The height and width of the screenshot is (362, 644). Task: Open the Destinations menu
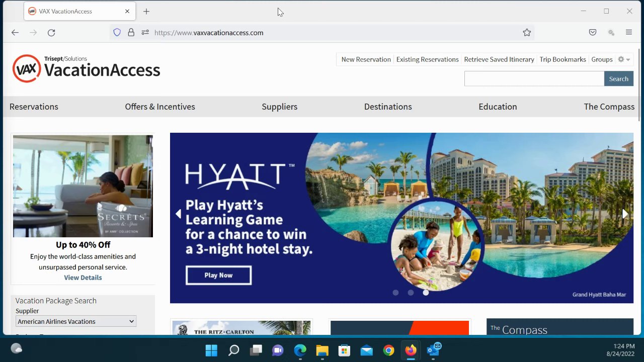388,107
